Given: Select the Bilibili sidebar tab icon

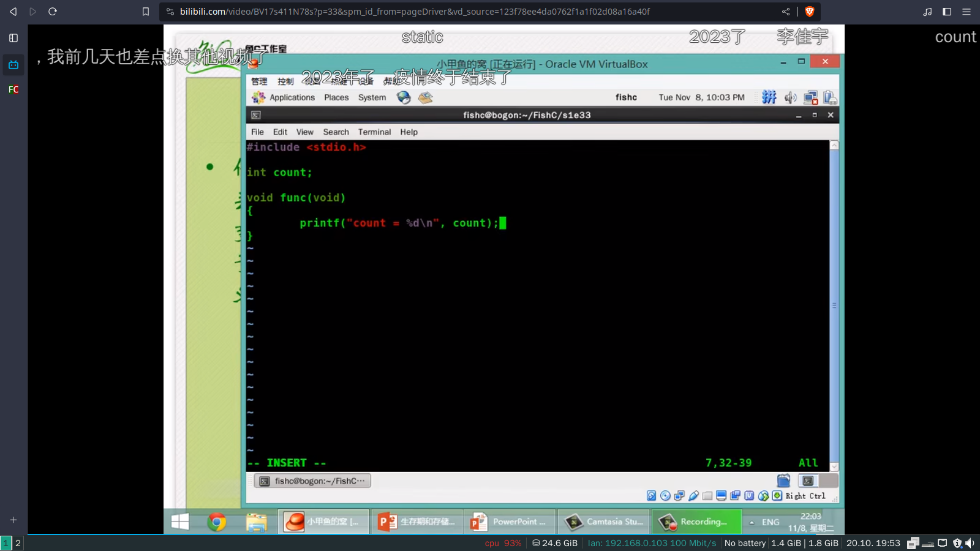Looking at the screenshot, I should [x=13, y=64].
